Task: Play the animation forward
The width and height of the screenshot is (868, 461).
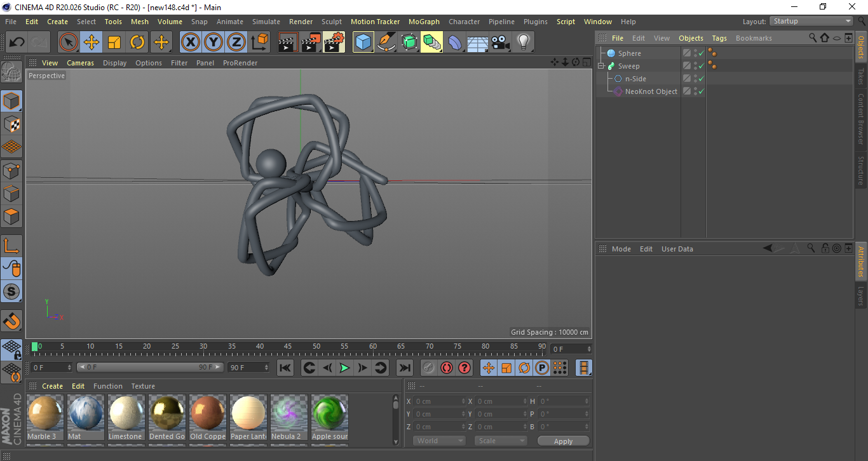Action: (x=344, y=368)
